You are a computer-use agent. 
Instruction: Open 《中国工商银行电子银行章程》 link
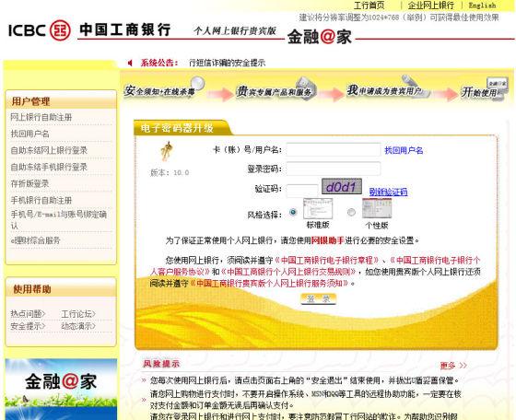point(327,261)
